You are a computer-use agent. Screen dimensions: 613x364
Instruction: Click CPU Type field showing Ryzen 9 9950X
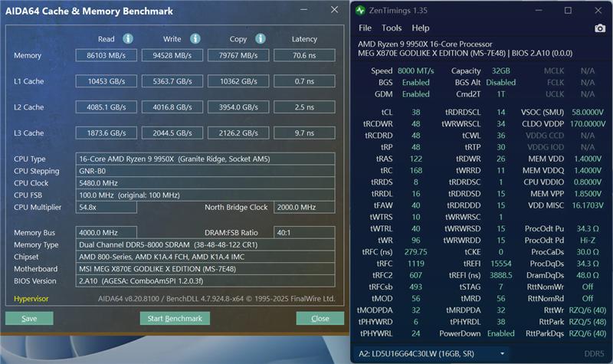coord(205,159)
